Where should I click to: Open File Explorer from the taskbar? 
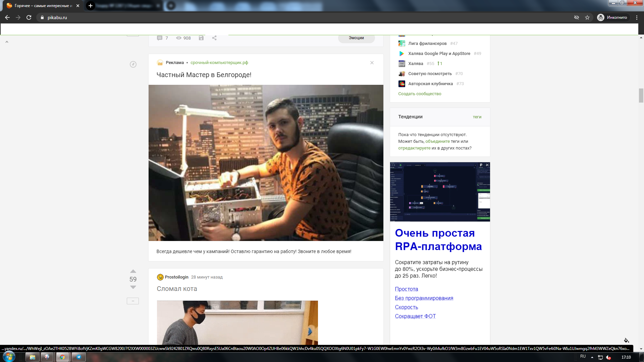click(33, 357)
